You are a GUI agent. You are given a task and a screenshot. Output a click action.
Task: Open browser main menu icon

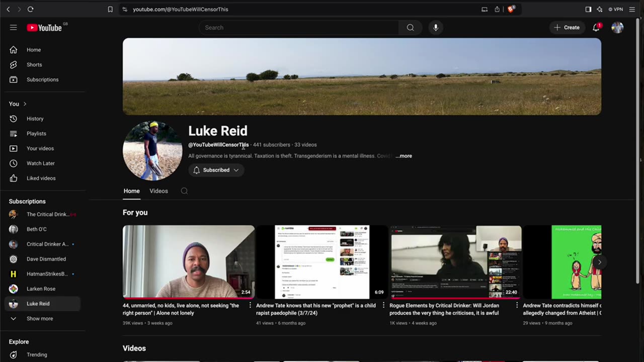(632, 9)
